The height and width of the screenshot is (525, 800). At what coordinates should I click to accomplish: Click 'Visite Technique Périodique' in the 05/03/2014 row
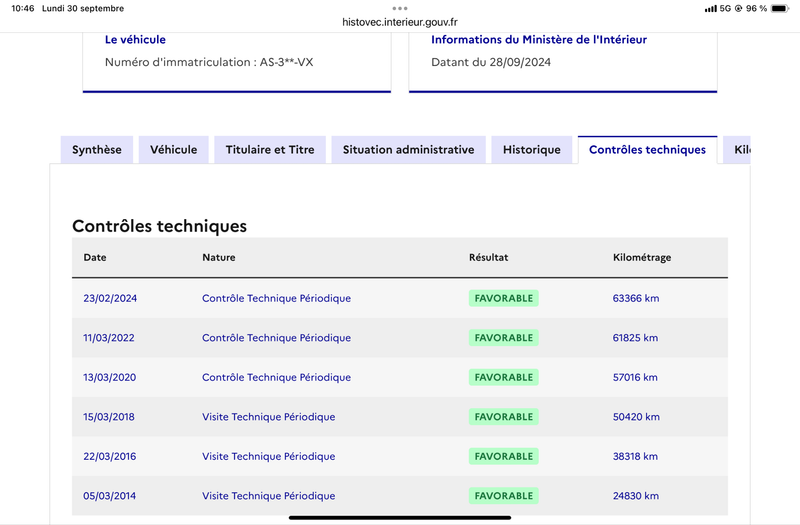pos(268,496)
